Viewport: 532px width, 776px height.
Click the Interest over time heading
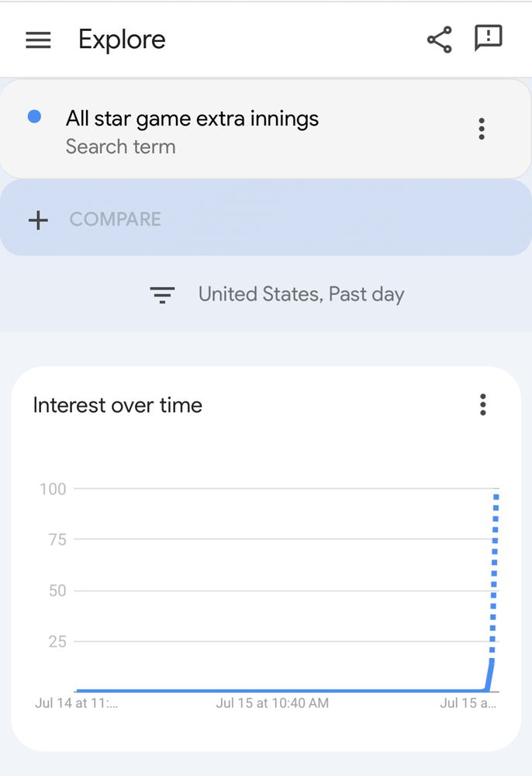coord(118,405)
